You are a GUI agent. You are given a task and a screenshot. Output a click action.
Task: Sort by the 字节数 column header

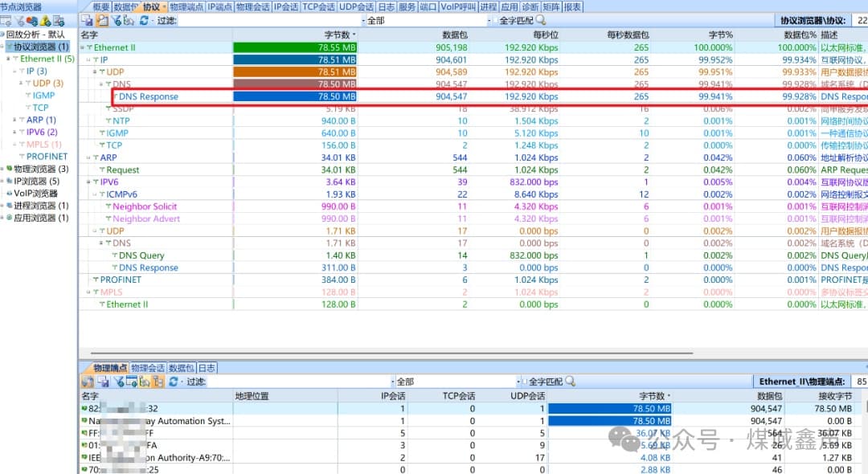[x=338, y=35]
